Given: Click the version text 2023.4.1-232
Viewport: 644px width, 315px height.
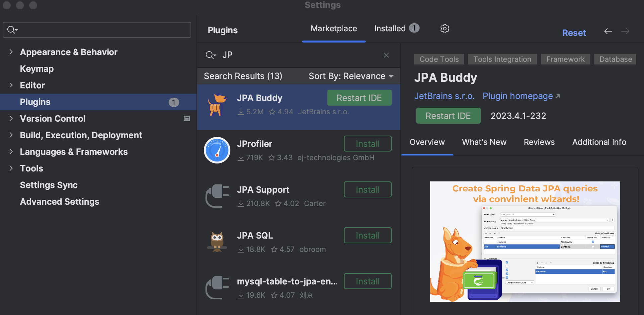Looking at the screenshot, I should click(518, 116).
